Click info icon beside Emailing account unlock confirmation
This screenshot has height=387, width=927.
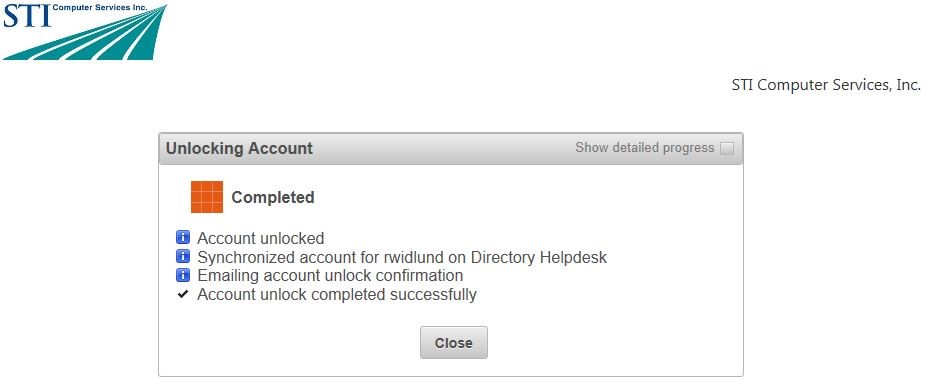pyautogui.click(x=183, y=275)
